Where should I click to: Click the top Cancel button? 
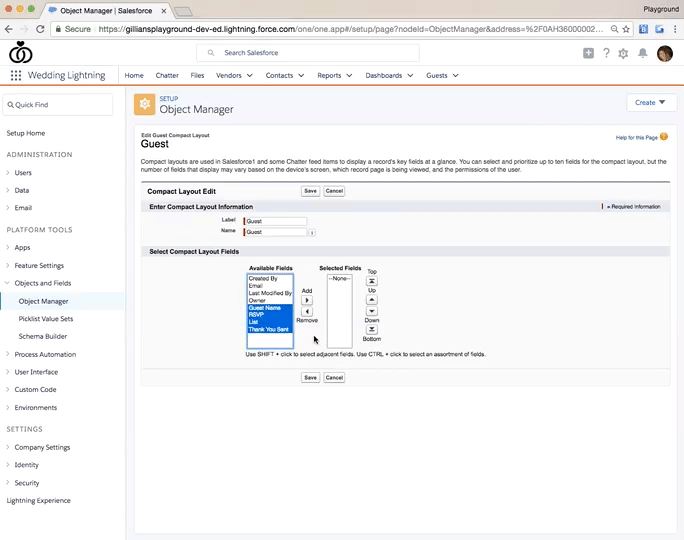(x=334, y=191)
